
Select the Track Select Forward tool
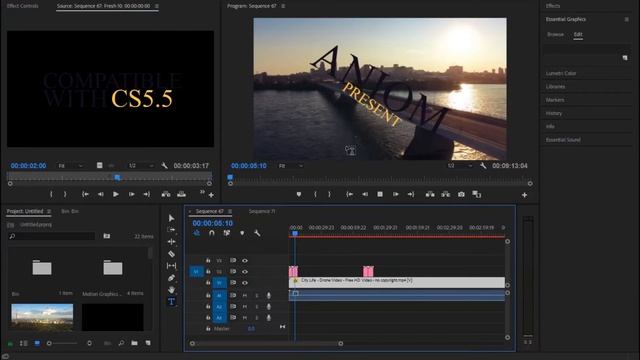pos(171,230)
